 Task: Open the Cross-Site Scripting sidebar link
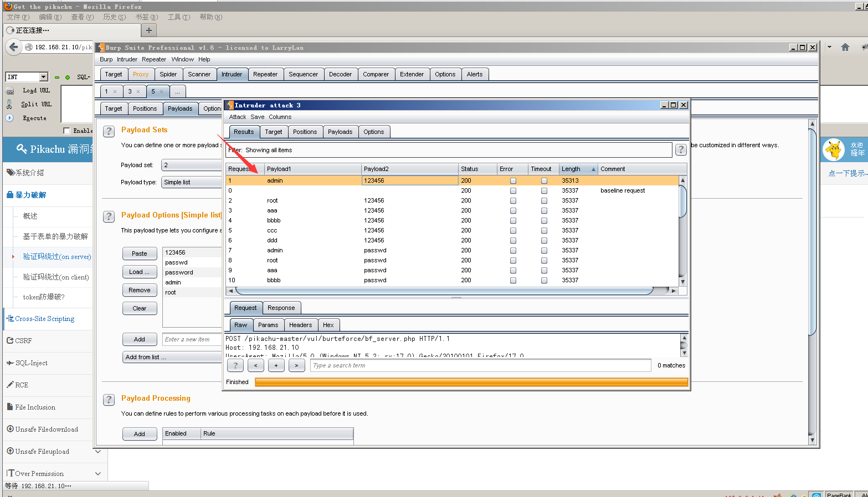click(45, 319)
